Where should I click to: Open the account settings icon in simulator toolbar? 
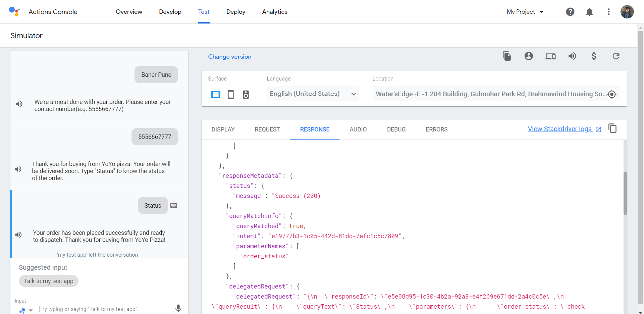tap(528, 56)
